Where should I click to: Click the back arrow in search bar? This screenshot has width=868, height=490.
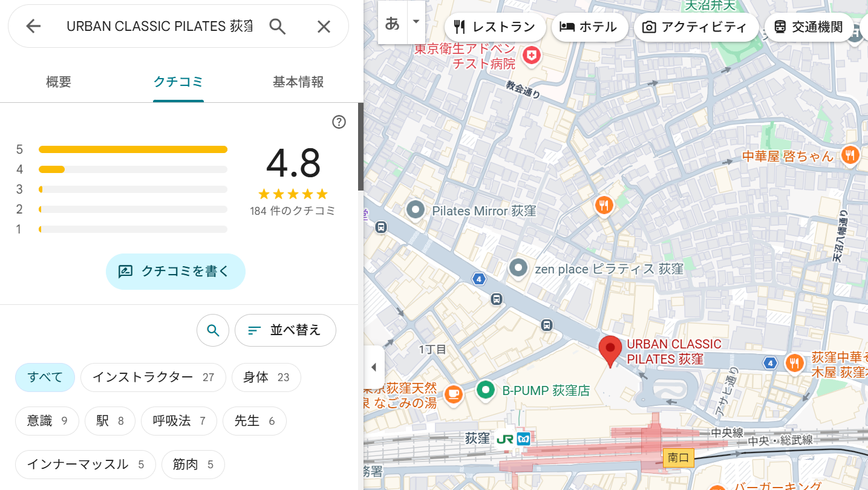pyautogui.click(x=33, y=26)
